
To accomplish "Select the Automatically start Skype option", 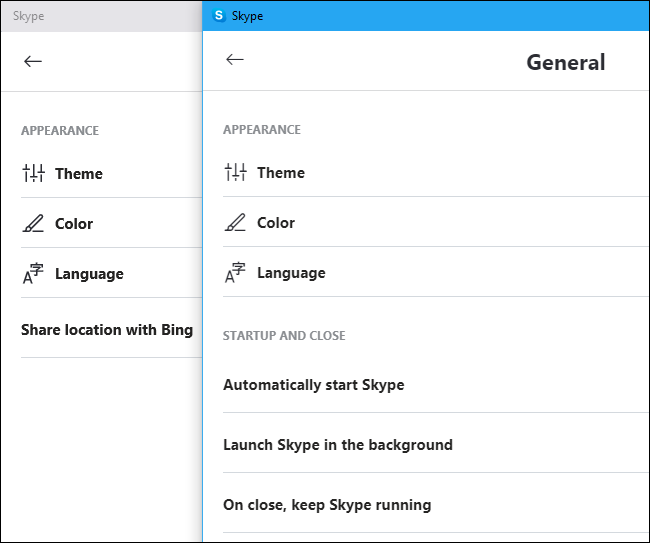I will coord(314,385).
